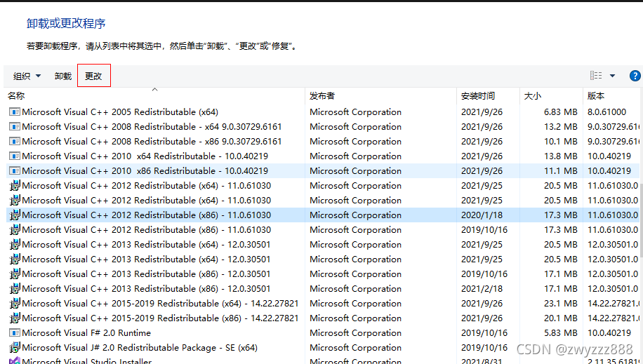The image size is (643, 364).
Task: Select Visual C++ 2015-2019 Redistributable (x86) - 14.22.27821
Action: (160, 318)
